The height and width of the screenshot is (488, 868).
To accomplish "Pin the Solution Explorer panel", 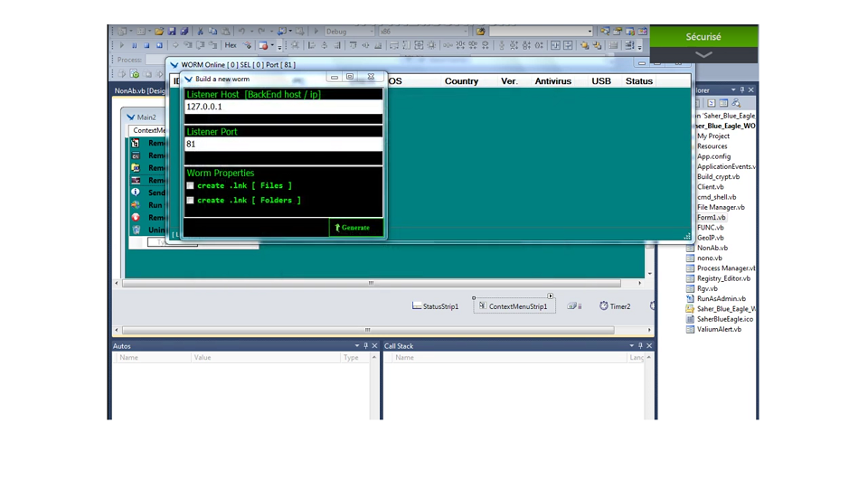I will (742, 89).
